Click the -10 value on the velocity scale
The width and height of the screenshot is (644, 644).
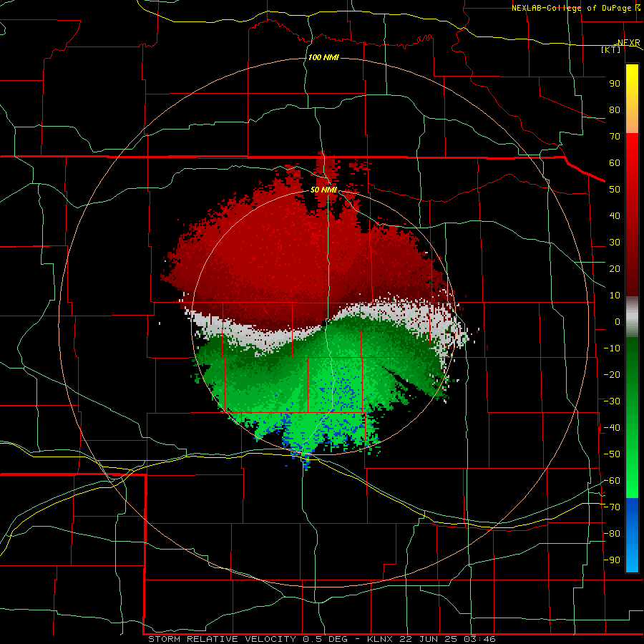tap(612, 348)
